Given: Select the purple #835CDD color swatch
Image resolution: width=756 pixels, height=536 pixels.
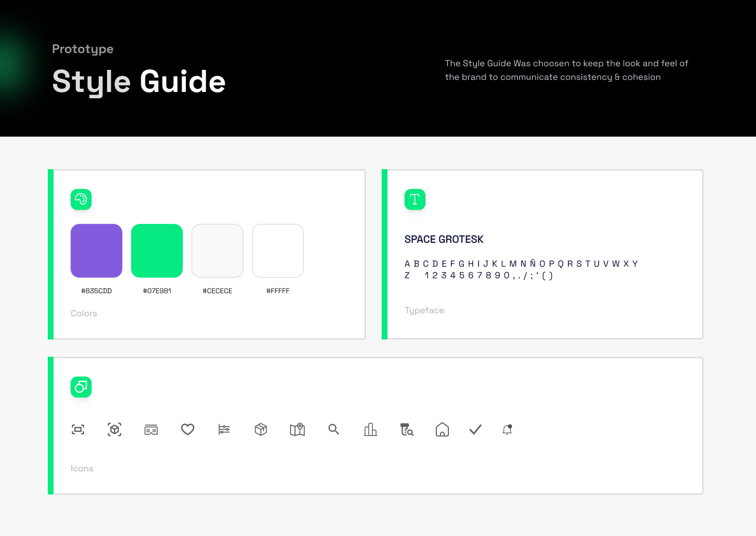Looking at the screenshot, I should click(97, 251).
